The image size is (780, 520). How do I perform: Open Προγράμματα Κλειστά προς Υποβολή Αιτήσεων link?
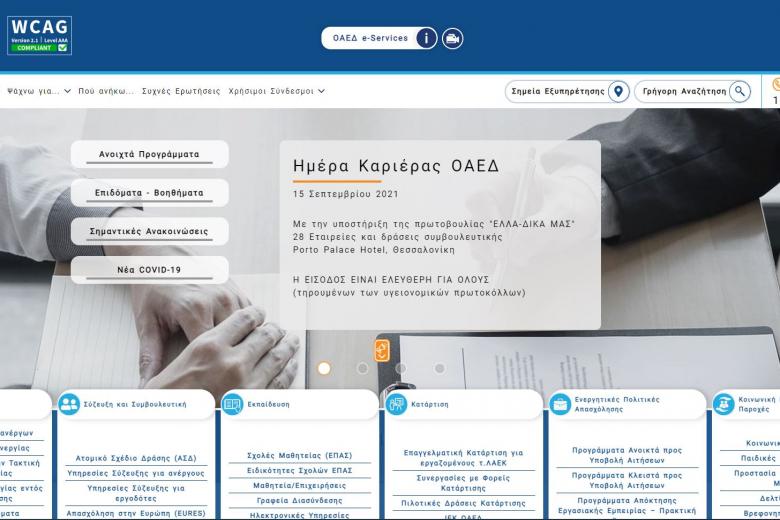[x=627, y=480]
